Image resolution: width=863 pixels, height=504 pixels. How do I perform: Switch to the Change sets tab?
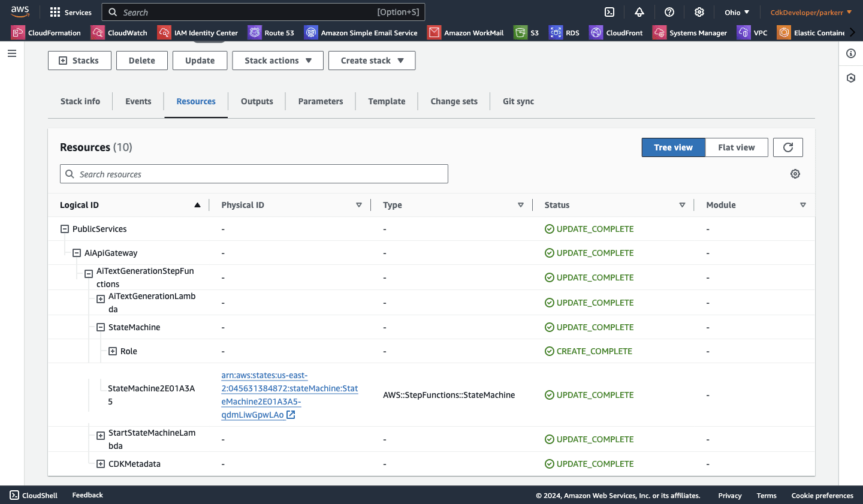tap(454, 101)
